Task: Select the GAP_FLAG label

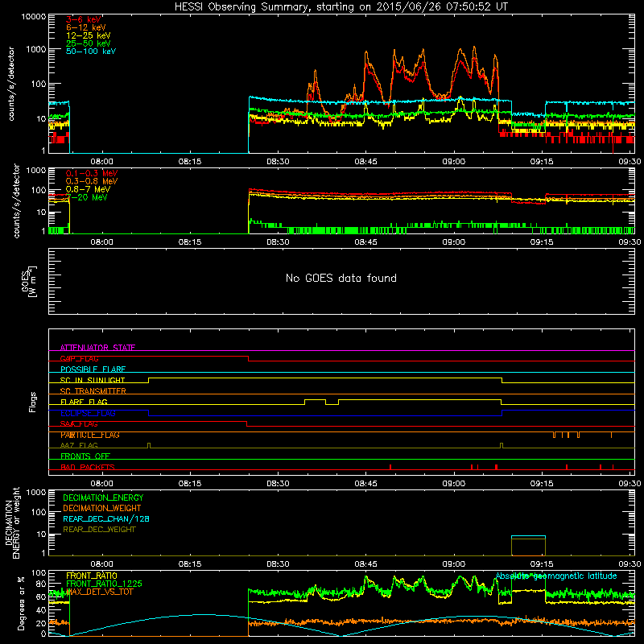Action: click(80, 358)
